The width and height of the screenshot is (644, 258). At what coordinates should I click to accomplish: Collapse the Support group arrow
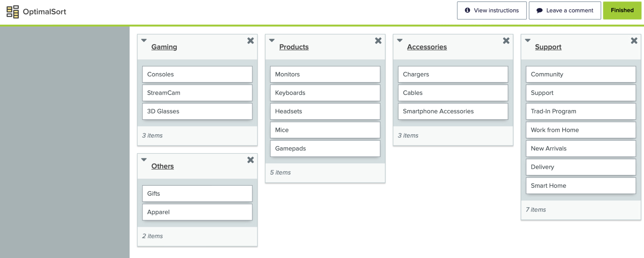pyautogui.click(x=528, y=40)
